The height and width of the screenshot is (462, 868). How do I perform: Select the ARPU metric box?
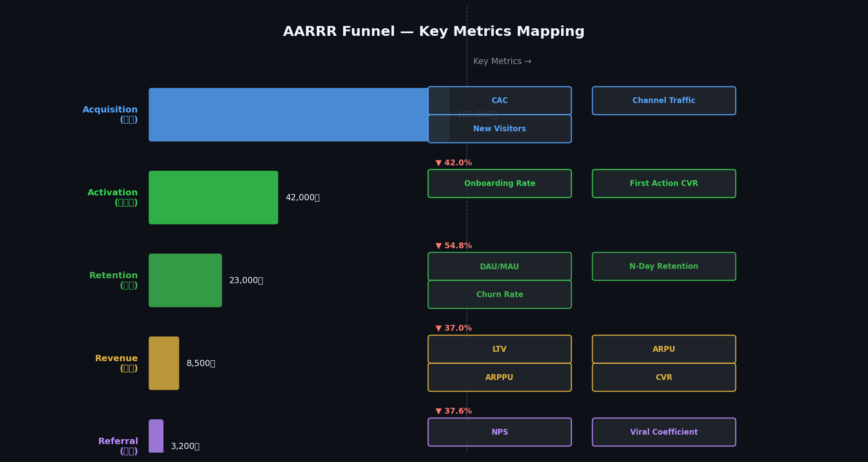click(x=663, y=349)
